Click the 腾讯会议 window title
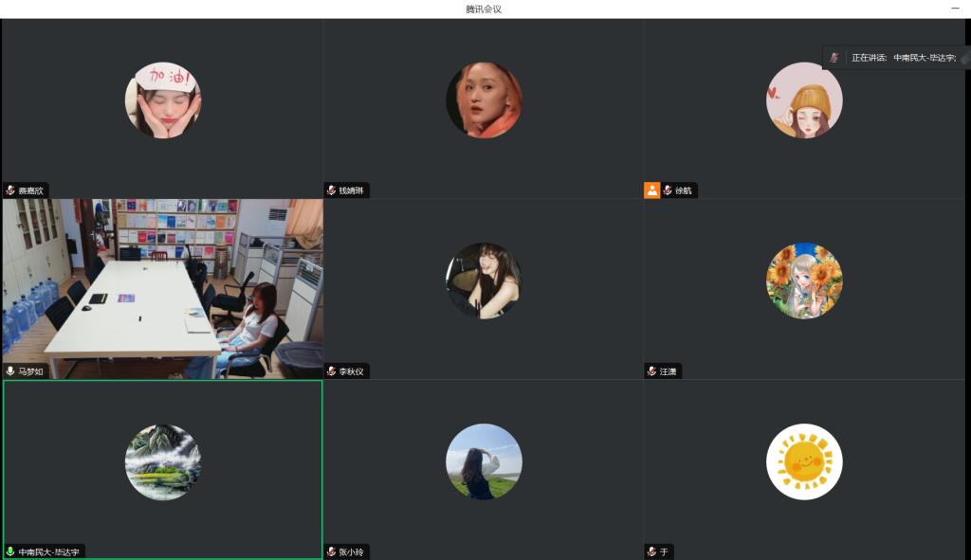The width and height of the screenshot is (971, 560). click(484, 9)
